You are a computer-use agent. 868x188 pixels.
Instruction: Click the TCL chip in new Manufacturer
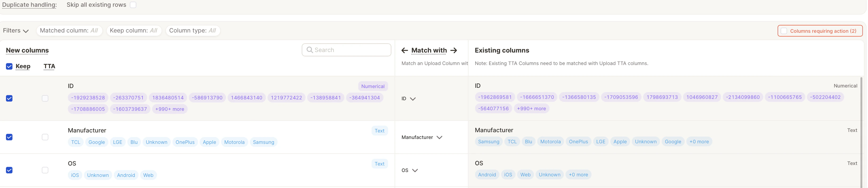click(76, 142)
